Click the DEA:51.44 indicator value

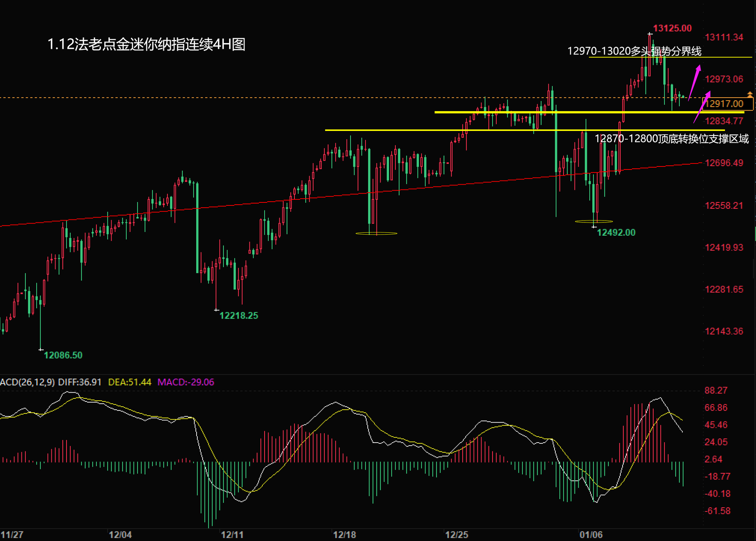130,382
